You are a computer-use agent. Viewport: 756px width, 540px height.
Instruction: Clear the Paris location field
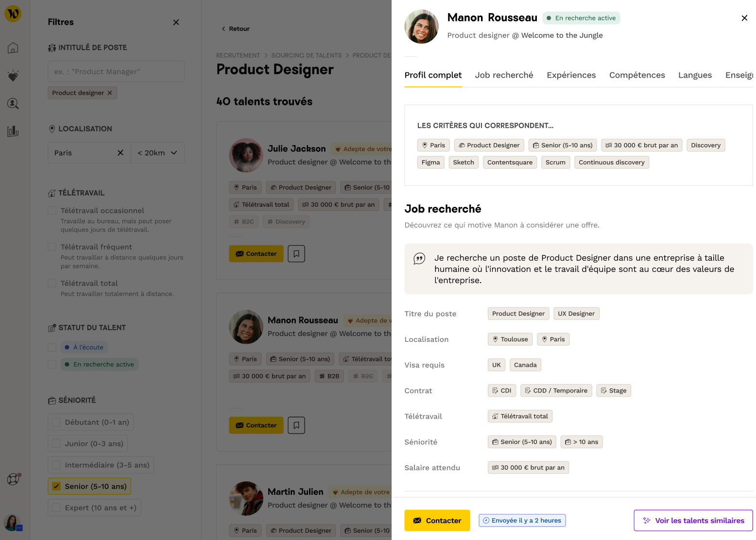coord(120,152)
